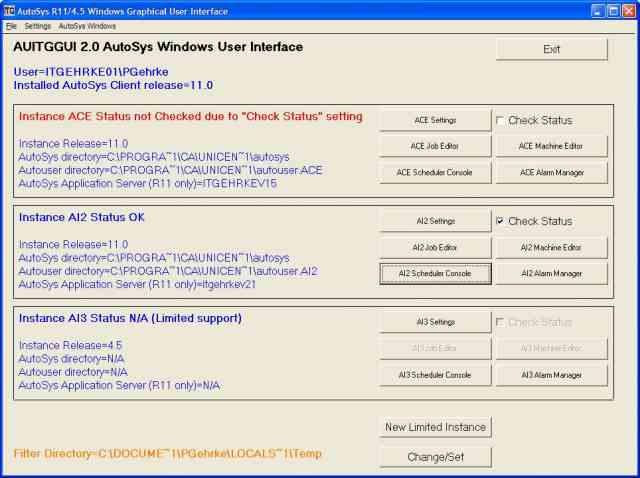640x478 pixels.
Task: Launch the AI2 Job Editor
Action: coord(435,247)
